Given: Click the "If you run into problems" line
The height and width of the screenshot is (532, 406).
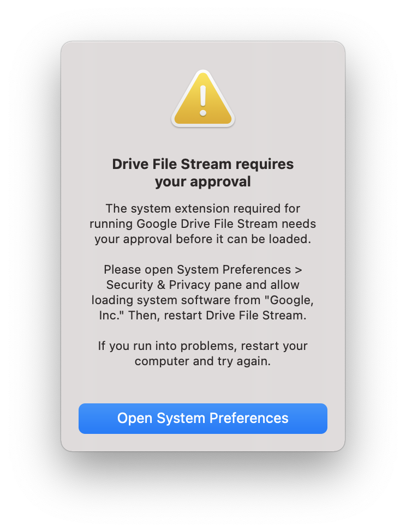Looking at the screenshot, I should [x=203, y=346].
